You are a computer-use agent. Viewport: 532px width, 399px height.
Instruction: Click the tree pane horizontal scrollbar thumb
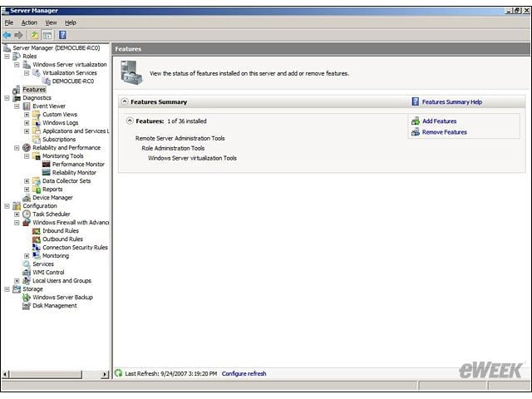coord(46,374)
